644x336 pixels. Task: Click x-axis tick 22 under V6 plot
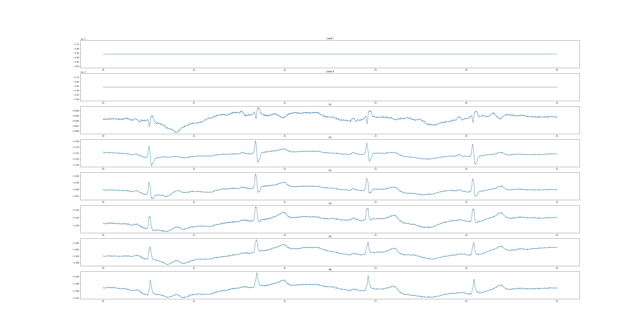[285, 301]
